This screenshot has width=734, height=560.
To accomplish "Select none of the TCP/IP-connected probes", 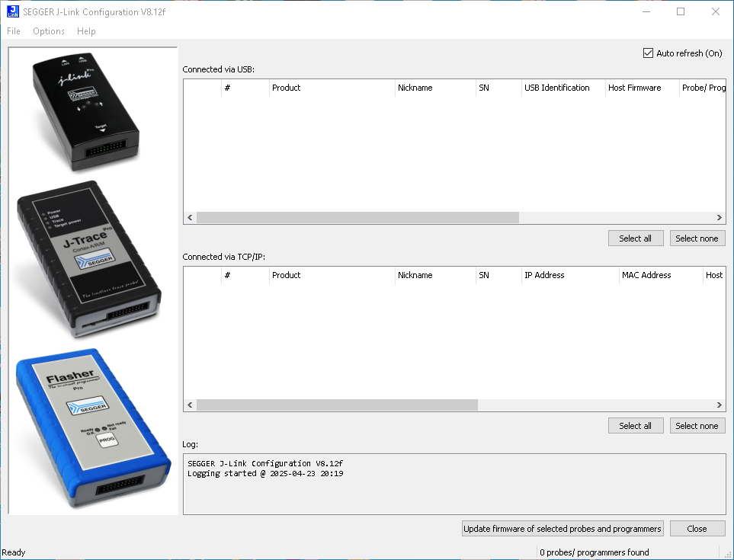I will tap(697, 426).
